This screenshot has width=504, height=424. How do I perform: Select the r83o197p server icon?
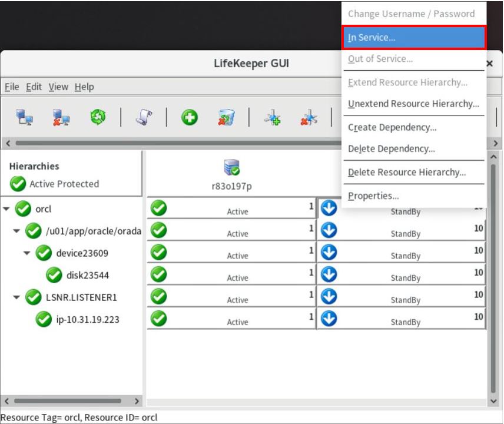click(231, 167)
